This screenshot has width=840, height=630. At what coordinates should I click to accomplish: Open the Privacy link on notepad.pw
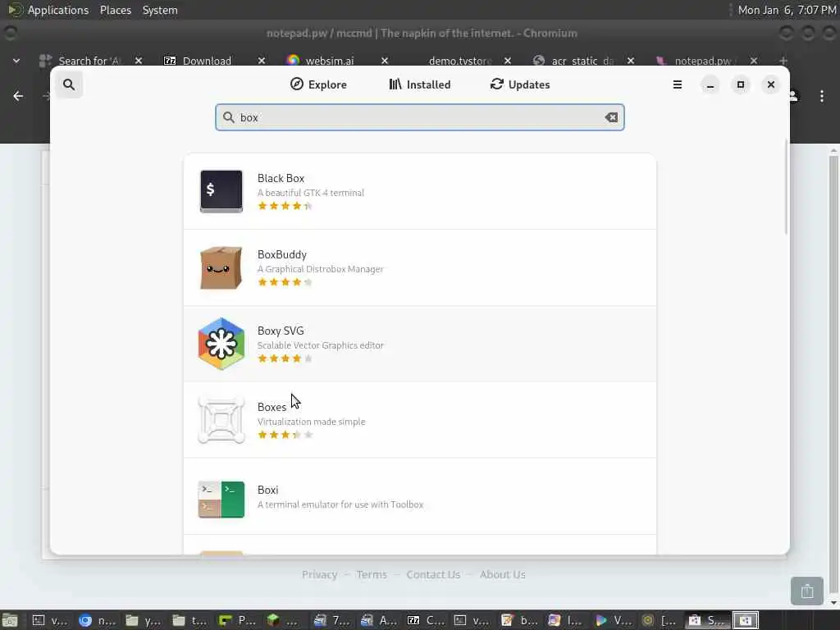pos(319,574)
